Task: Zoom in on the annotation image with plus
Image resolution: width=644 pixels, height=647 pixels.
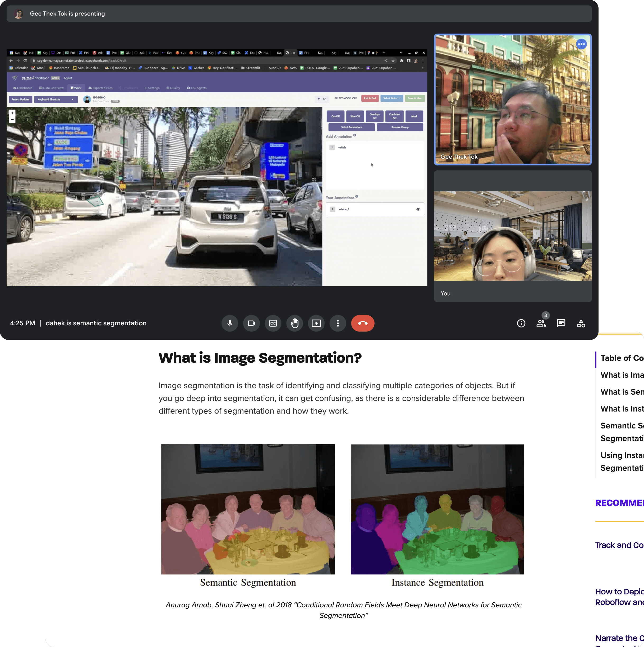Action: pos(12,113)
